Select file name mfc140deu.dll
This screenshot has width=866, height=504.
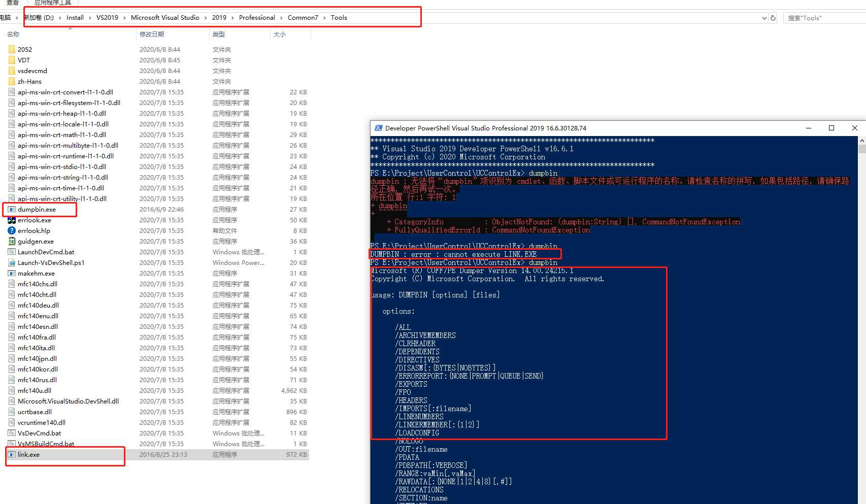click(x=38, y=305)
